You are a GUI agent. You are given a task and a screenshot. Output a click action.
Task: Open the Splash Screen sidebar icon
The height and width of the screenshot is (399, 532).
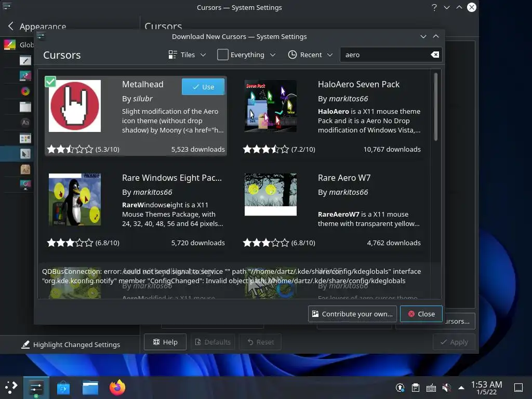coord(25,185)
